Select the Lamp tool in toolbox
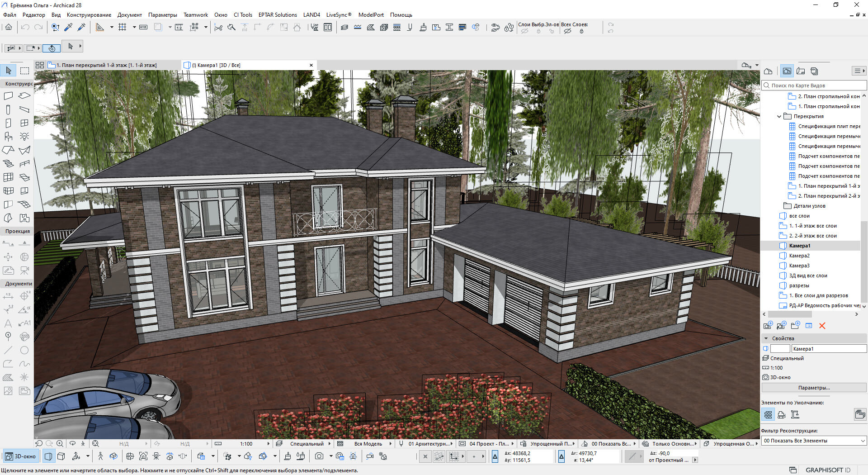 (24, 137)
